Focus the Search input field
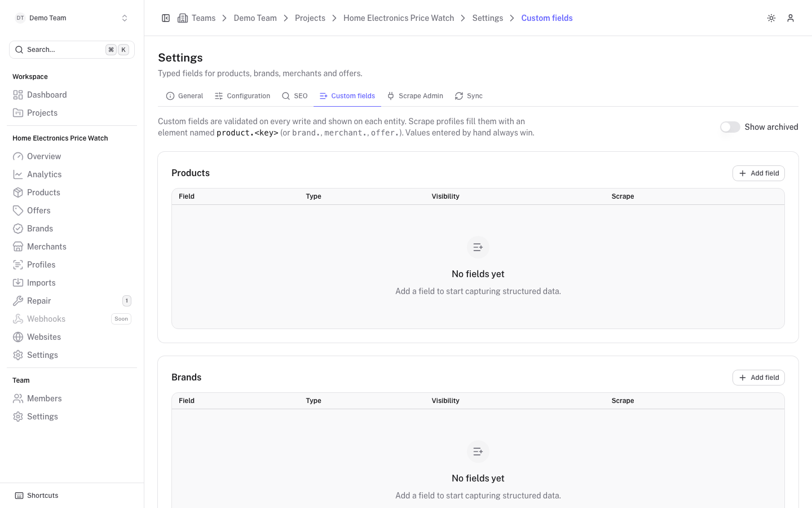This screenshot has height=508, width=812. tap(72, 50)
